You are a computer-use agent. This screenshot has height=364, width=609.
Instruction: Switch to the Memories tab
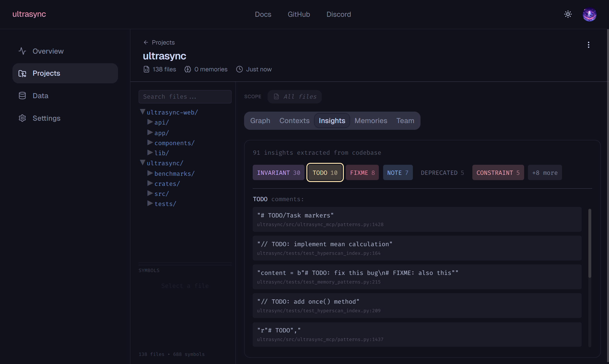(371, 121)
